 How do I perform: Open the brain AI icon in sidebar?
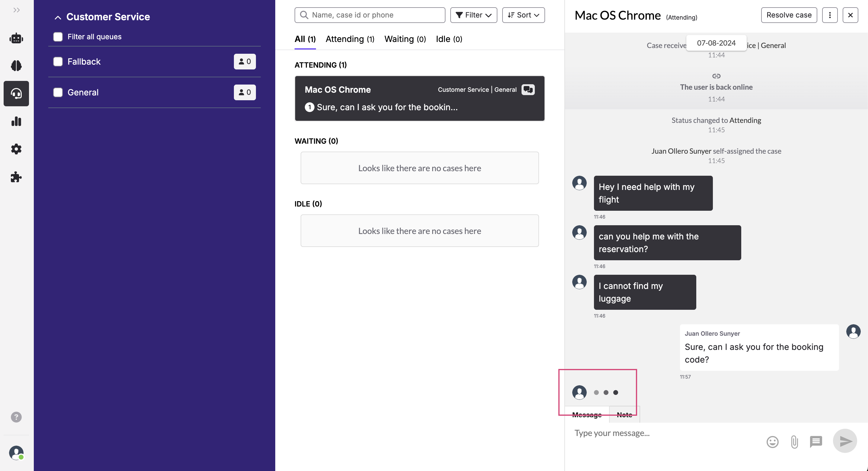16,66
